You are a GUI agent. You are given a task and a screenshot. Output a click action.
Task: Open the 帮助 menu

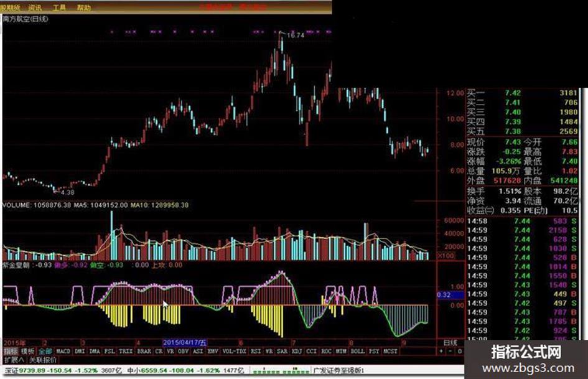click(83, 7)
